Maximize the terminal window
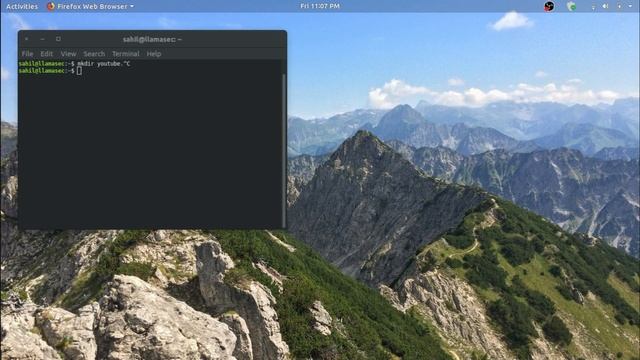 [58, 39]
